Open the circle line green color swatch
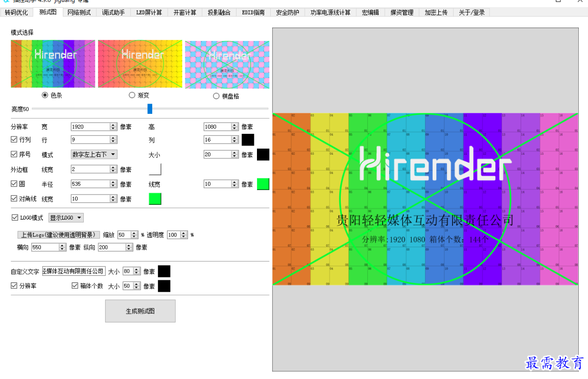Image resolution: width=588 pixels, height=379 pixels. point(263,184)
